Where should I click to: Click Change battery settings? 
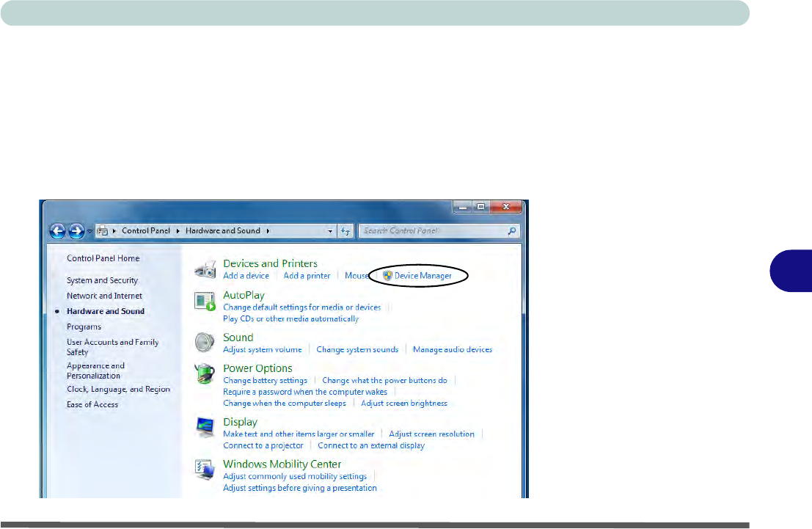click(265, 380)
